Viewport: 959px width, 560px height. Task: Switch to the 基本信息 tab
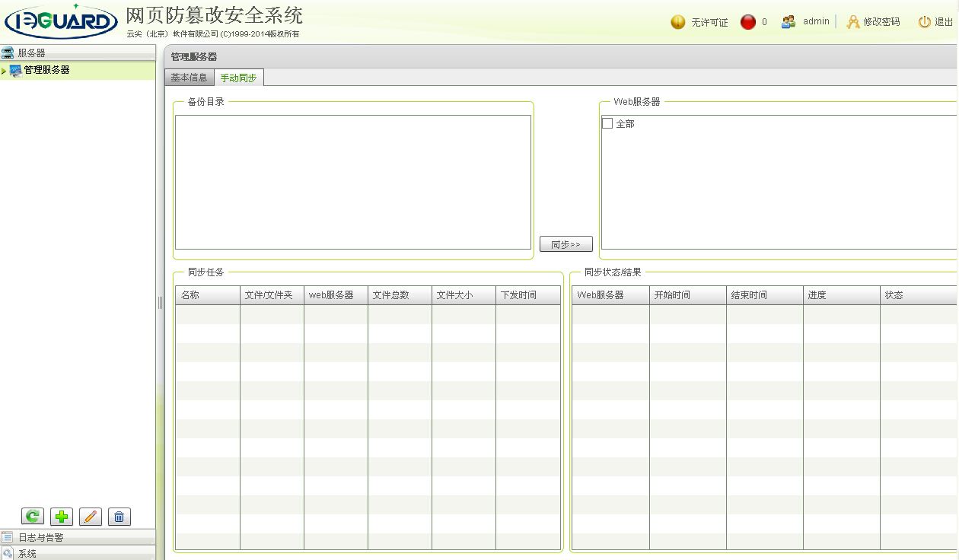click(189, 78)
